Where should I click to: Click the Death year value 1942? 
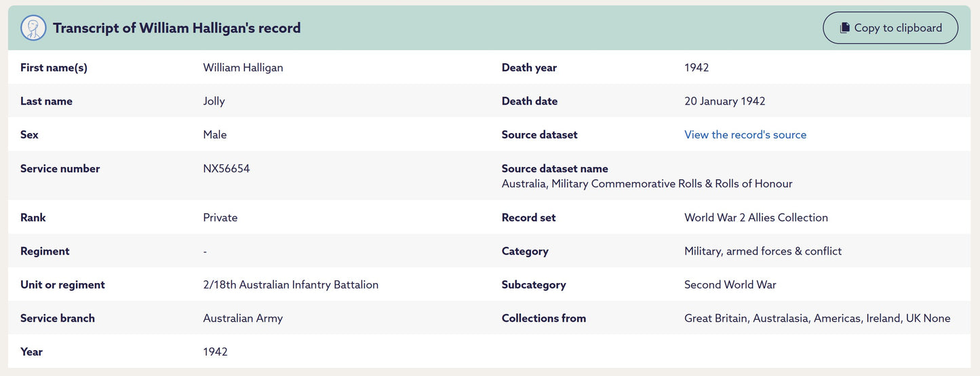696,67
